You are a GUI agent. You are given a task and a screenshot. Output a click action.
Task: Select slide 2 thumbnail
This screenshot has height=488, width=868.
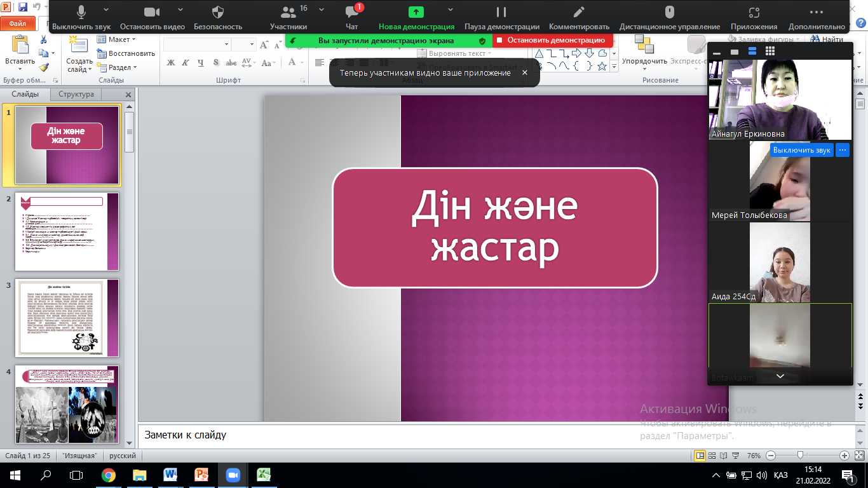(x=67, y=231)
